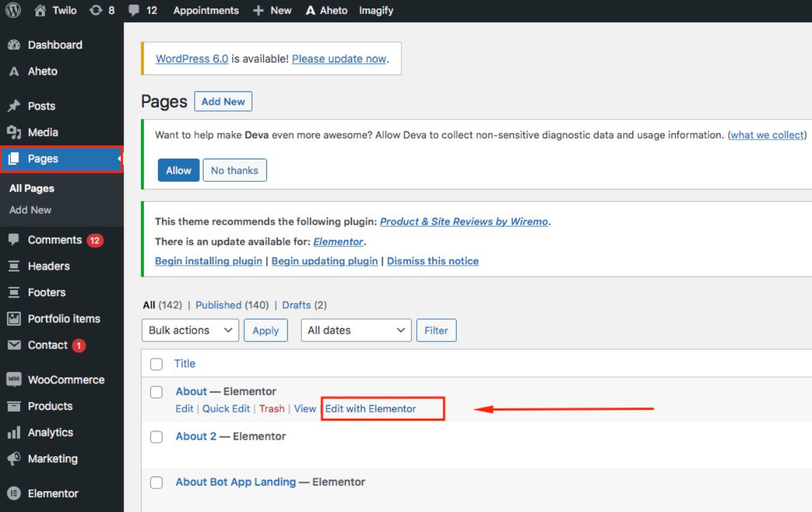Viewport: 812px width, 512px height.
Task: Open the Appointments menu in admin bar
Action: [x=206, y=10]
